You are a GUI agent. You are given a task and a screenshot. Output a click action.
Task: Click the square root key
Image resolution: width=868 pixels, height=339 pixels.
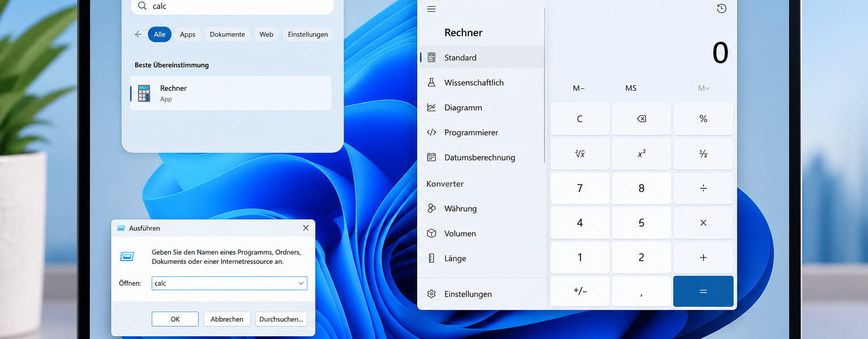point(580,154)
